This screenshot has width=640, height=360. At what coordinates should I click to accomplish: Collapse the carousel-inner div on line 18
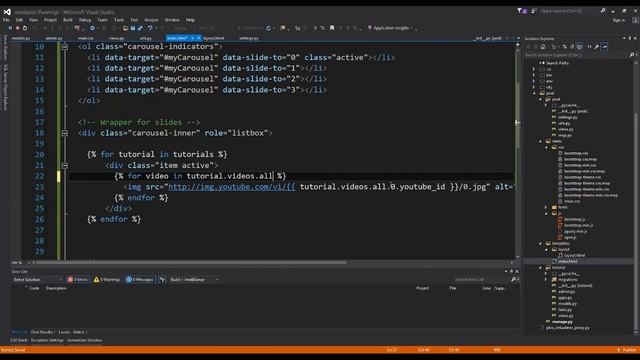(64, 133)
